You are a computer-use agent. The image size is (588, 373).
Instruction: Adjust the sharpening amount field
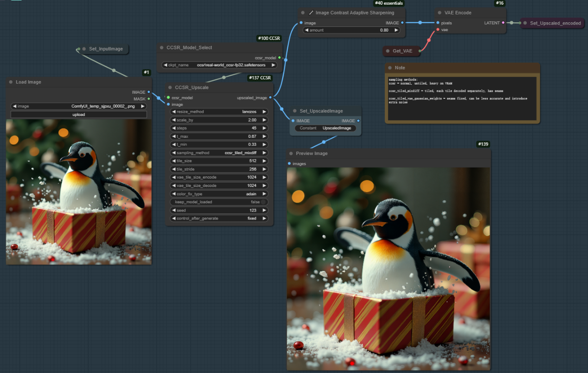(351, 30)
